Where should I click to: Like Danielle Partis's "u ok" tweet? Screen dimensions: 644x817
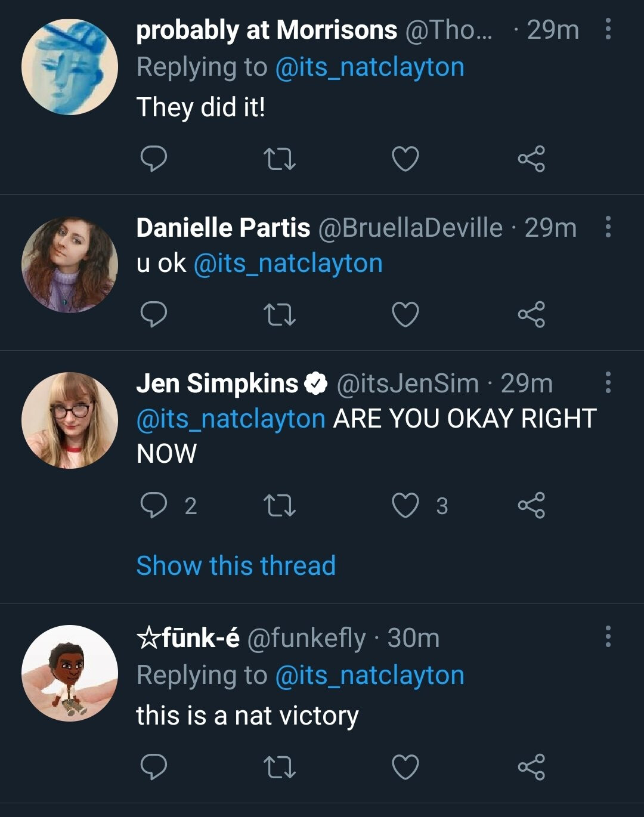[405, 314]
